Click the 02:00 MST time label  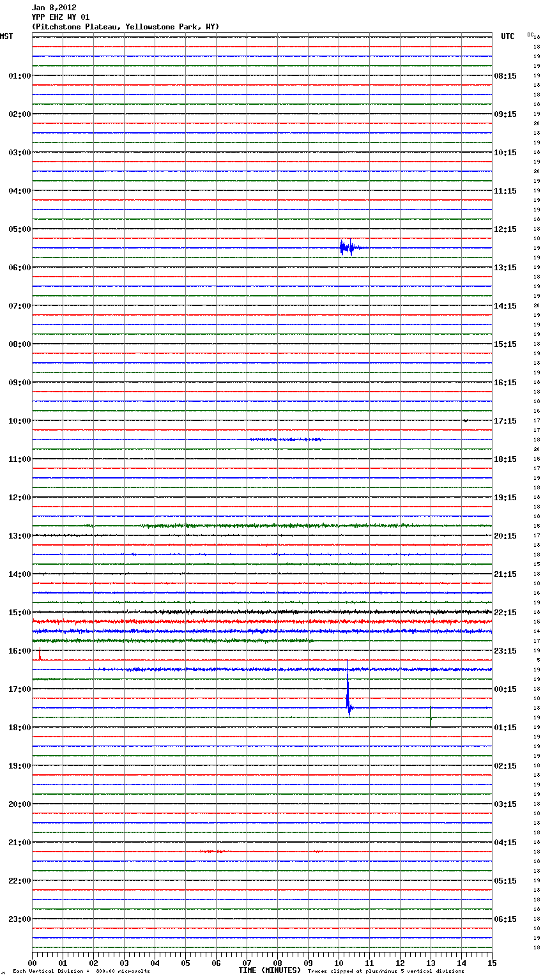[x=19, y=114]
